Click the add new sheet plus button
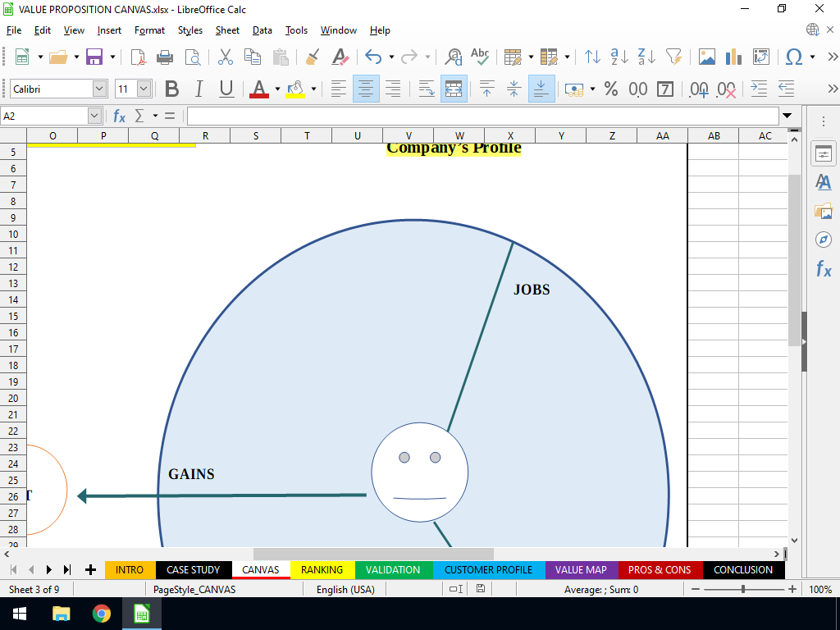Image resolution: width=840 pixels, height=630 pixels. pos(90,569)
